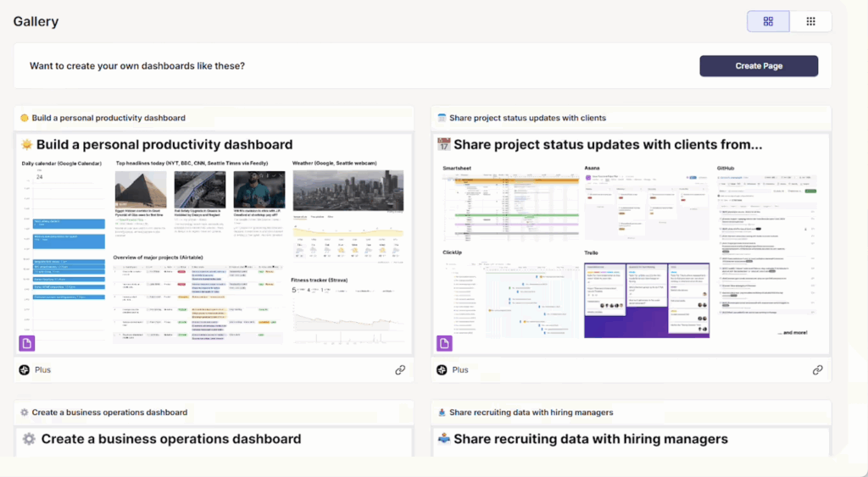Click gear icon in business operations card header

tap(24, 413)
